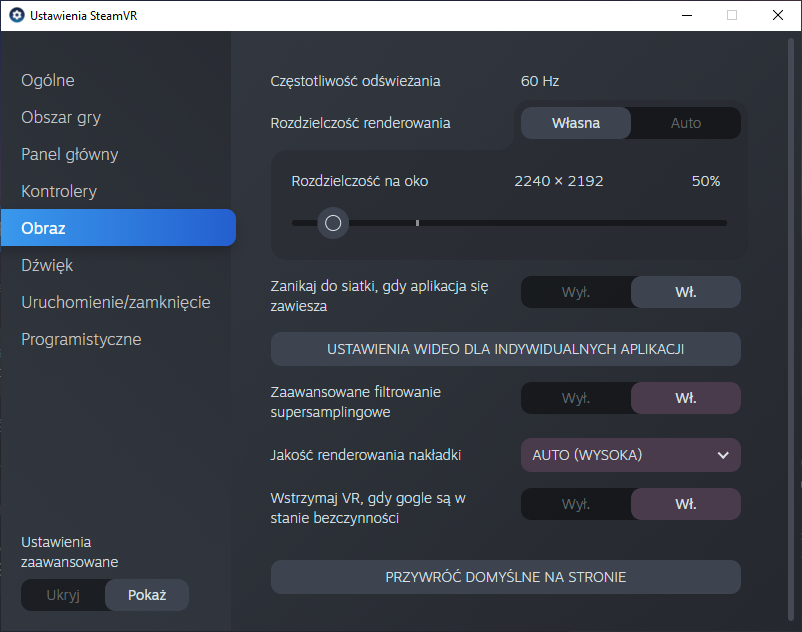The width and height of the screenshot is (802, 632).
Task: Turn on fade to grid (Wł.)
Action: [x=686, y=292]
